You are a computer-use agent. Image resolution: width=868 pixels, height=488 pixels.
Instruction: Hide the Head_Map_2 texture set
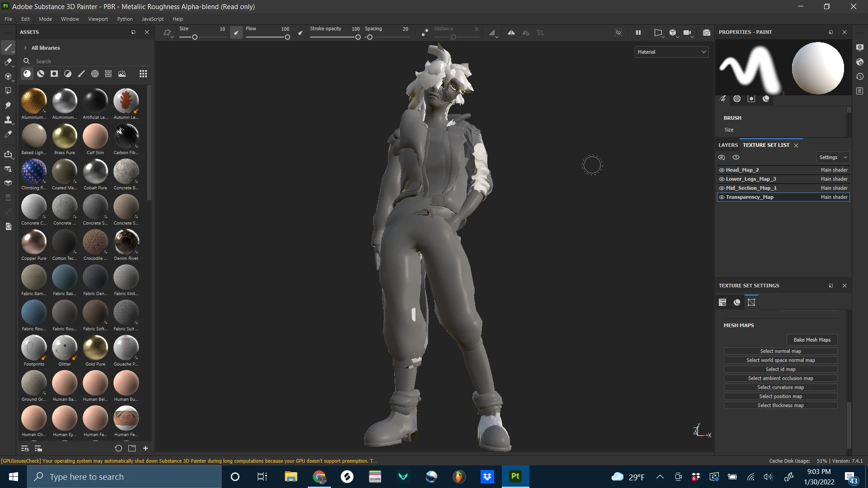pos(722,170)
